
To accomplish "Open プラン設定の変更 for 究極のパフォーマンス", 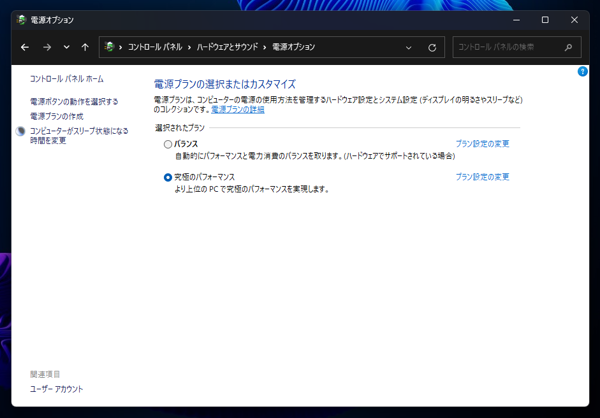I will tap(482, 177).
